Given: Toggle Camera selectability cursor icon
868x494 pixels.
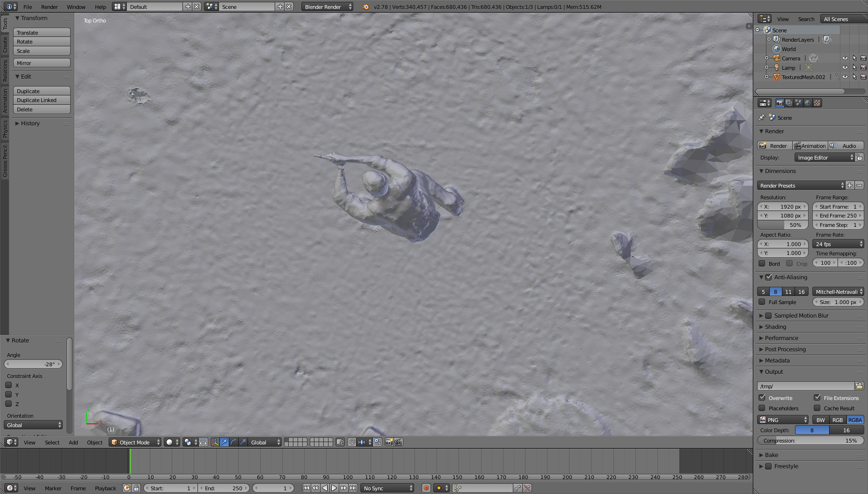Looking at the screenshot, I should [854, 58].
